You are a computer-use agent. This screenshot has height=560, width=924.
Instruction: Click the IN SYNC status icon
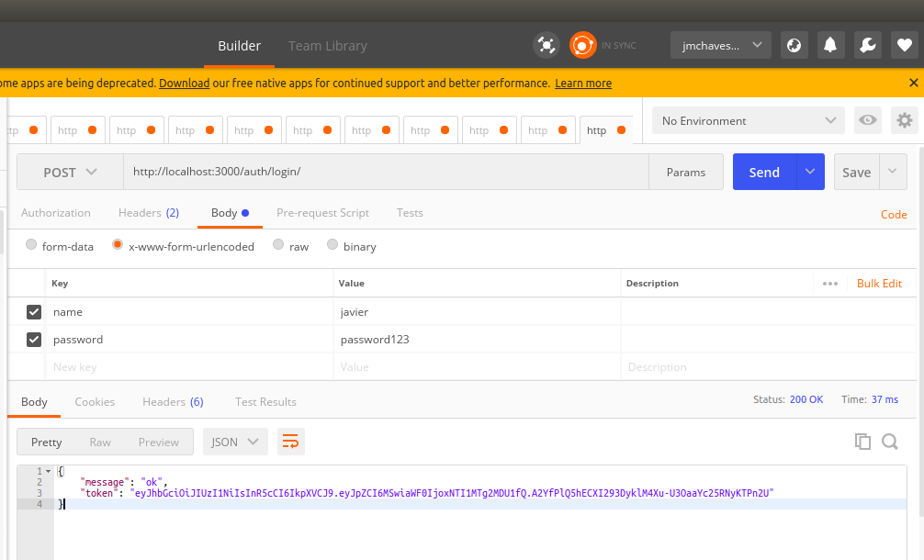582,44
